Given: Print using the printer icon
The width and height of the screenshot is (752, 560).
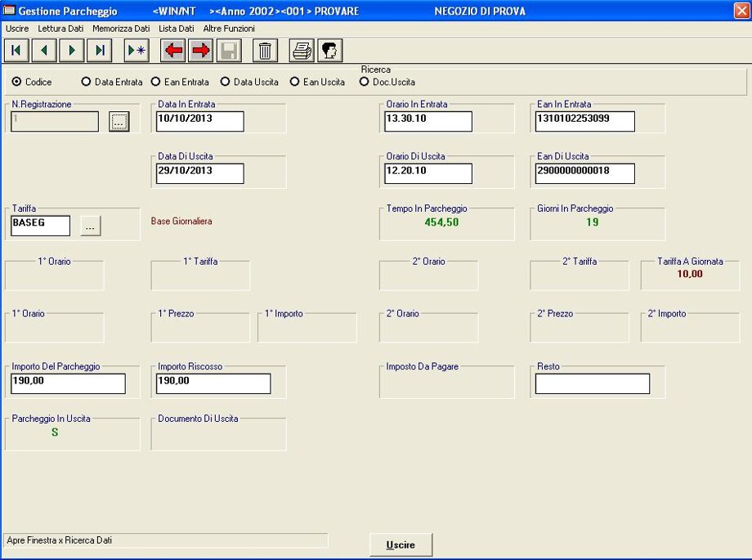Looking at the screenshot, I should pos(302,51).
